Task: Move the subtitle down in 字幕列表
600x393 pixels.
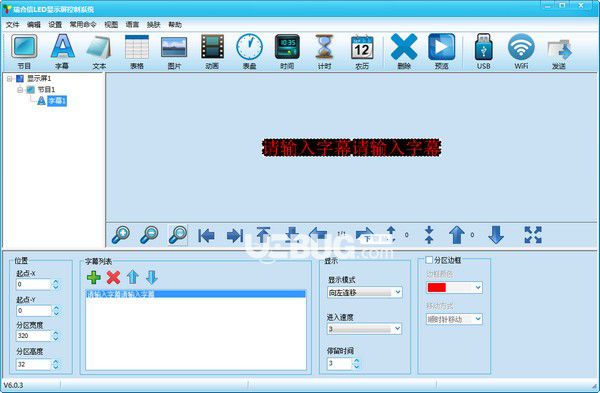Action: tap(152, 277)
